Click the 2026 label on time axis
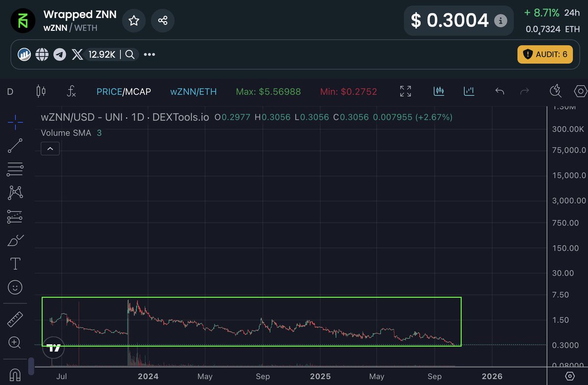Viewport: 588px width, 385px height. [x=492, y=376]
